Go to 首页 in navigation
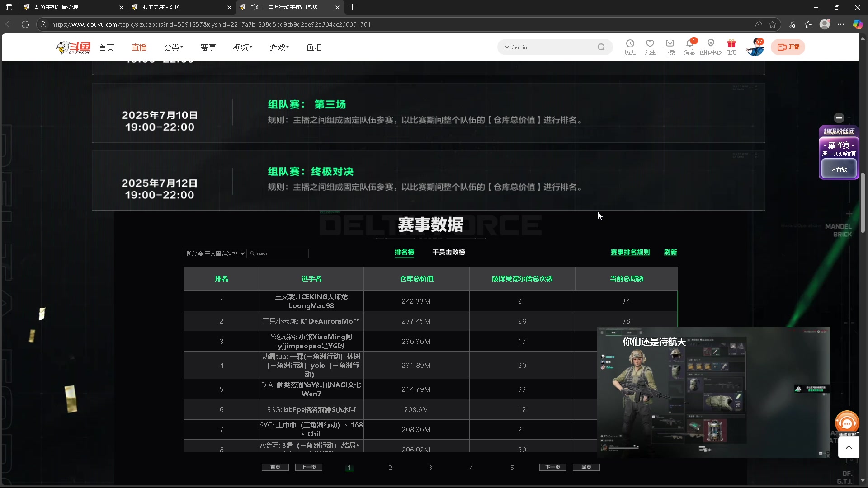The height and width of the screenshot is (488, 868). click(x=106, y=47)
